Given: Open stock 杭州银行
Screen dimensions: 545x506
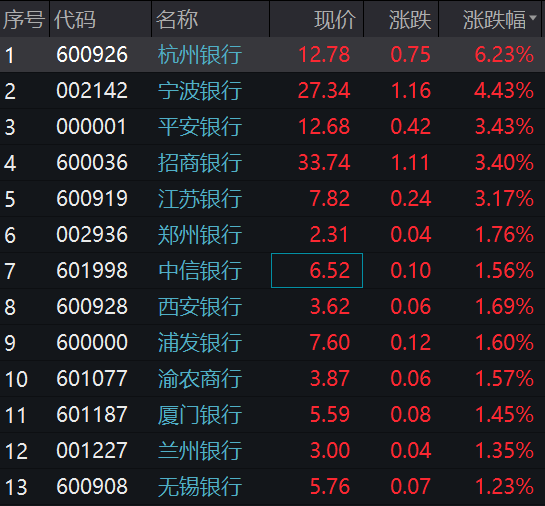Looking at the screenshot, I should tap(200, 55).
